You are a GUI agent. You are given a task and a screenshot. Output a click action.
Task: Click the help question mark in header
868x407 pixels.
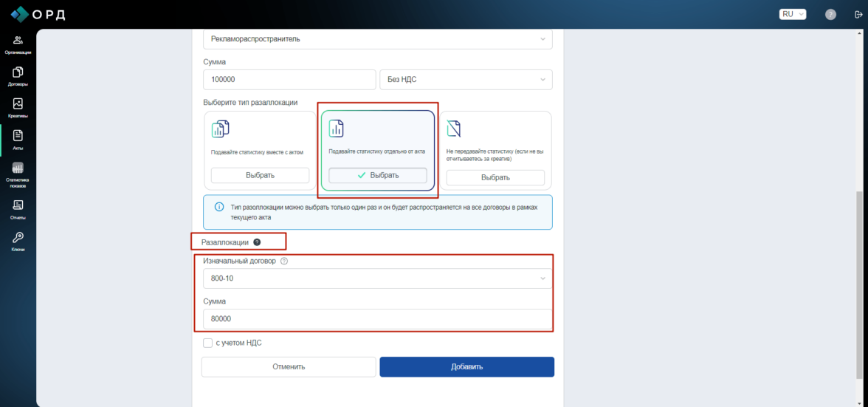point(830,14)
